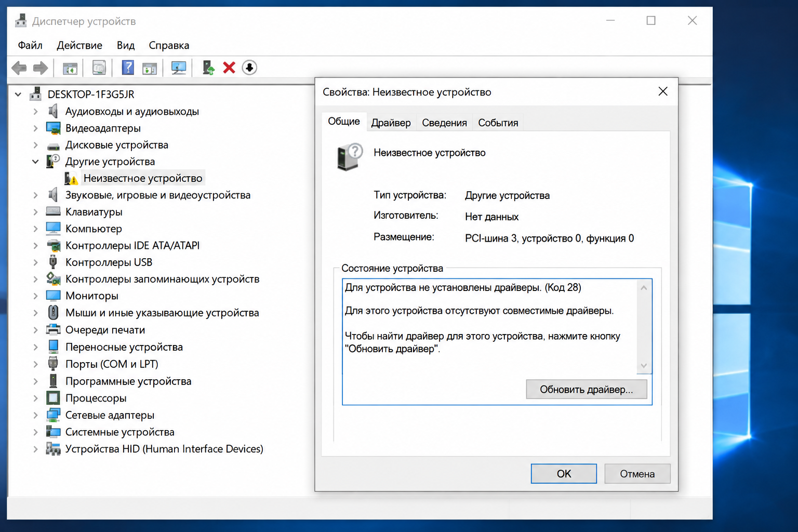Open the Файл menu
Screen dimensions: 798x532
pos(30,45)
